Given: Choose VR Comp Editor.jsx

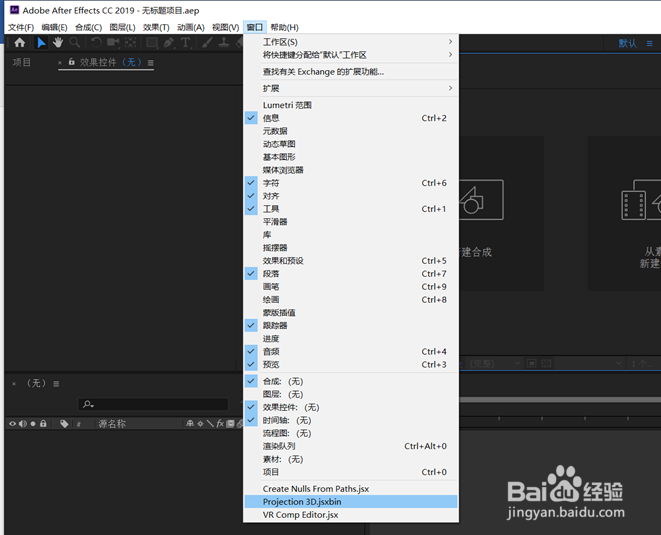Looking at the screenshot, I should [x=350, y=515].
